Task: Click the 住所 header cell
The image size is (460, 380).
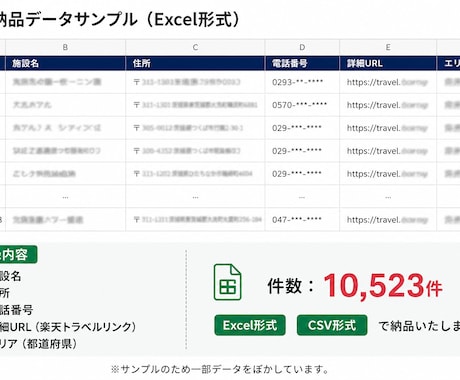Action: [195, 63]
